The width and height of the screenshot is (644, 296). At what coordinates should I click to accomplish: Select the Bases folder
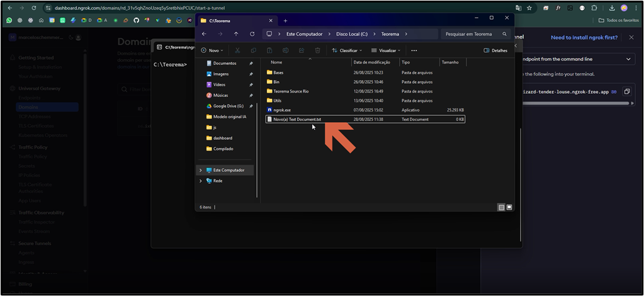(366, 72)
